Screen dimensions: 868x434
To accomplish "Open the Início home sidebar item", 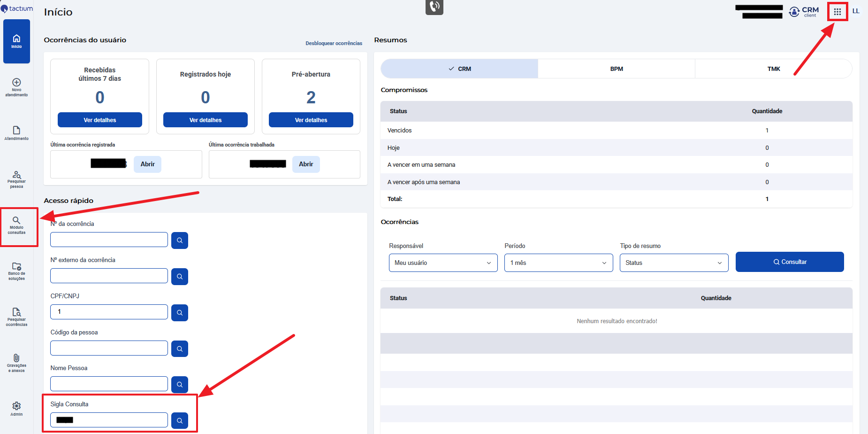I will [x=16, y=41].
